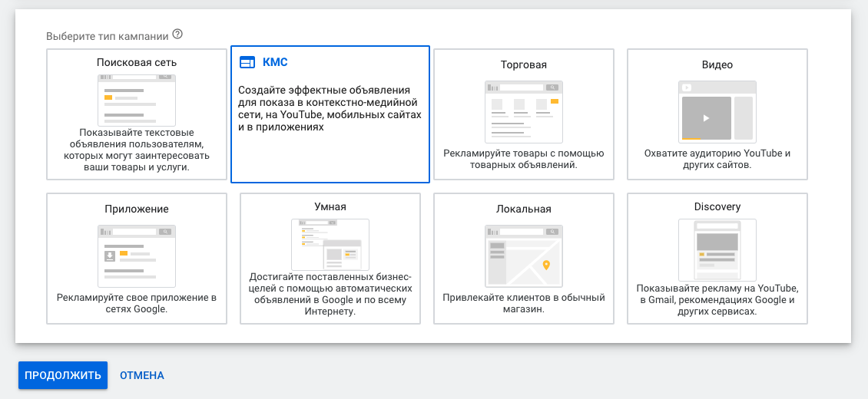Viewport: 868px width, 399px height.
Task: Pick the Локальная campaign title
Action: coord(523,209)
